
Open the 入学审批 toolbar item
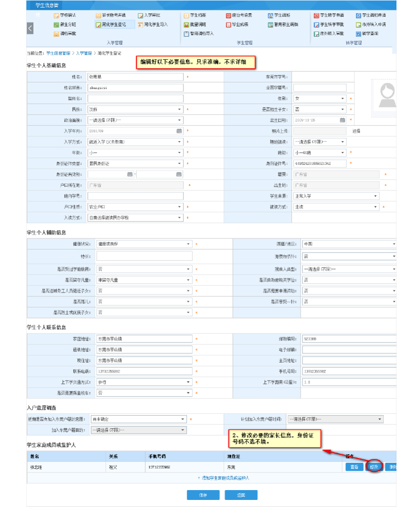(149, 15)
